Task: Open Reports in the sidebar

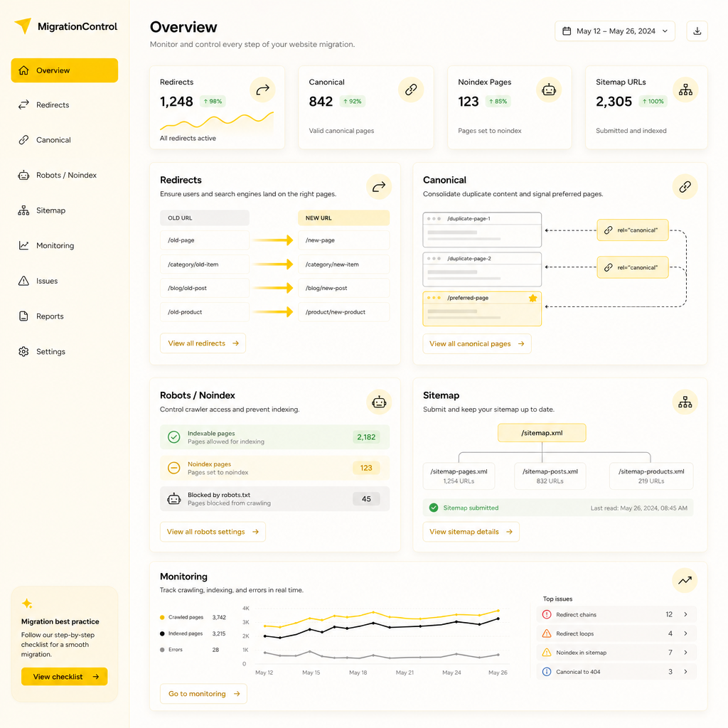Action: tap(65, 316)
